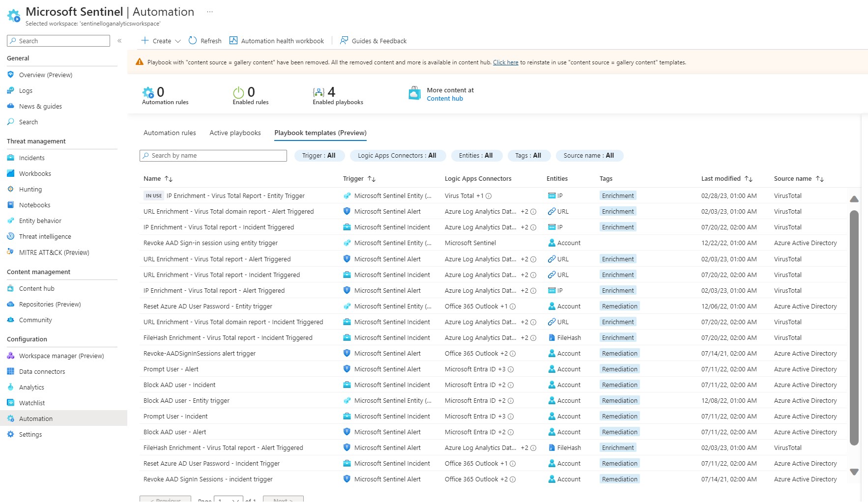The width and height of the screenshot is (868, 502).
Task: Open Workbooks via its chart icon
Action: click(11, 173)
